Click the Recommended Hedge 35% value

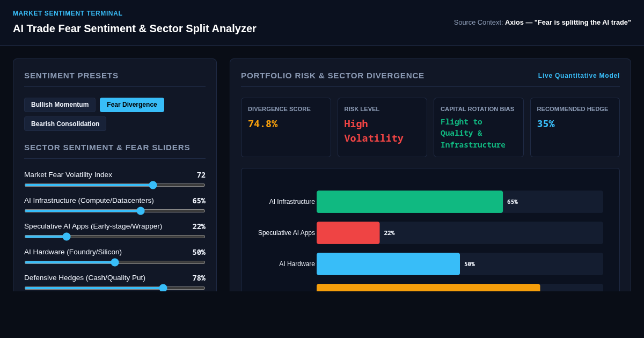[546, 123]
